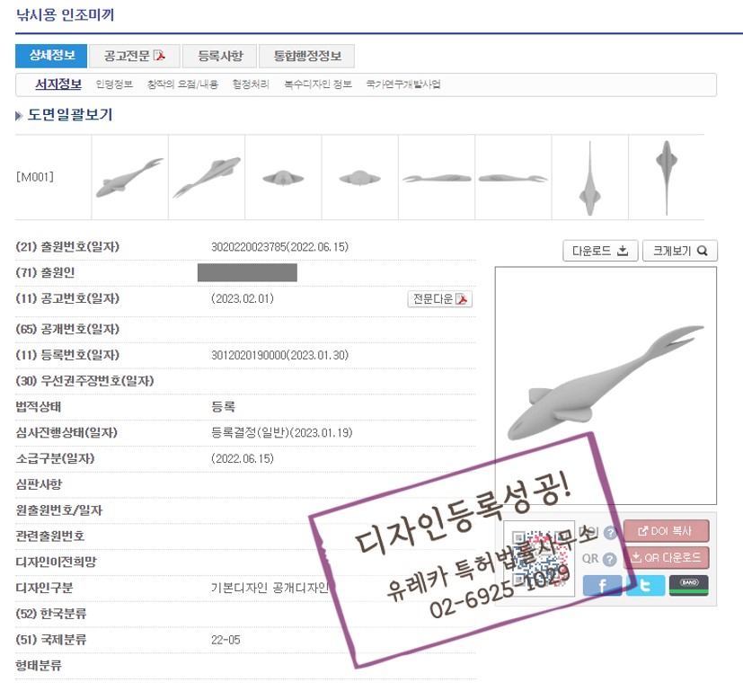The width and height of the screenshot is (743, 700).
Task: Open 국가연구개발사업 sub-menu link
Action: (x=403, y=84)
